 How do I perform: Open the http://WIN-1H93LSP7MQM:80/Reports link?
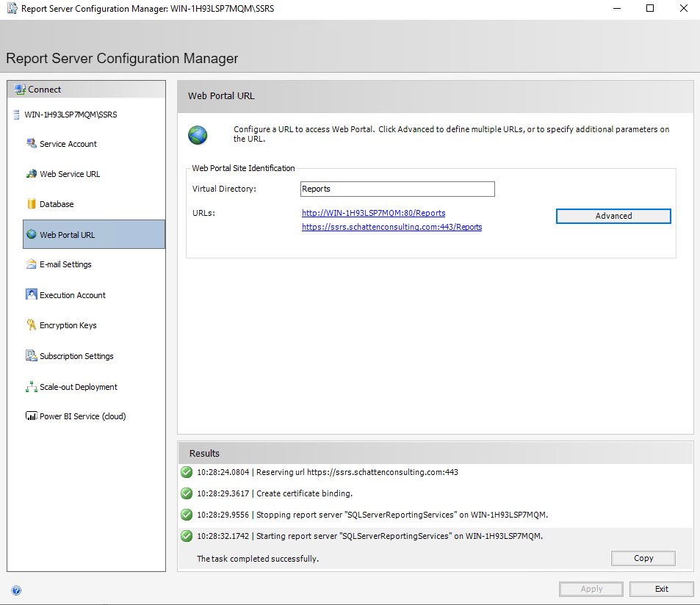pyautogui.click(x=373, y=213)
